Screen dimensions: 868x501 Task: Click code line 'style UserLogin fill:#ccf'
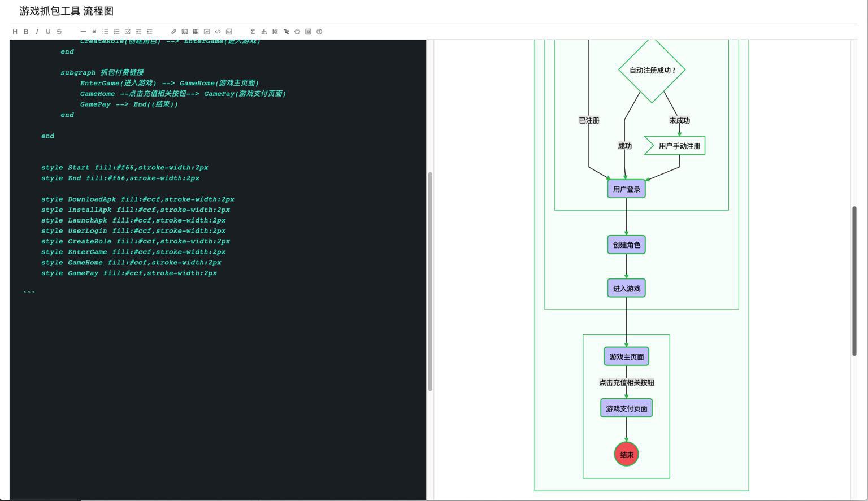click(133, 231)
